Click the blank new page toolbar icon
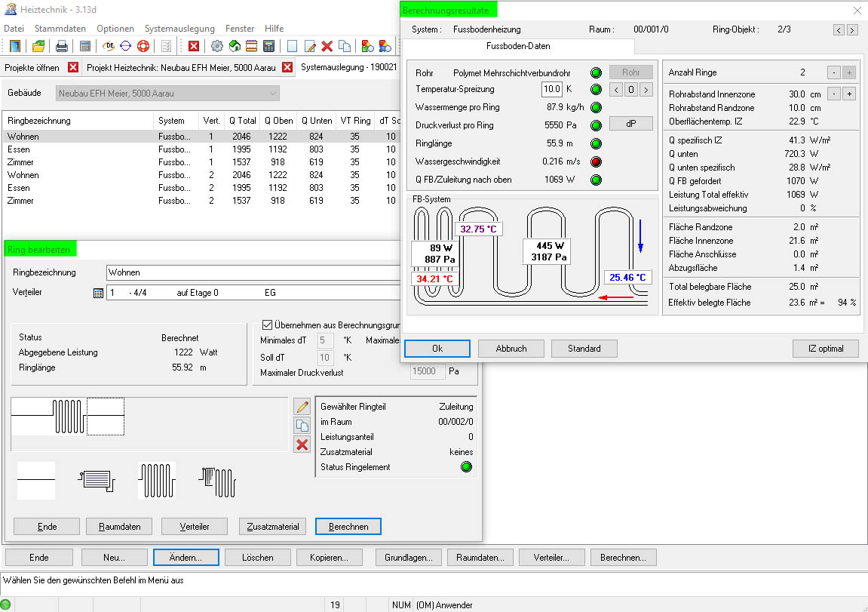868x612 pixels. tap(293, 46)
